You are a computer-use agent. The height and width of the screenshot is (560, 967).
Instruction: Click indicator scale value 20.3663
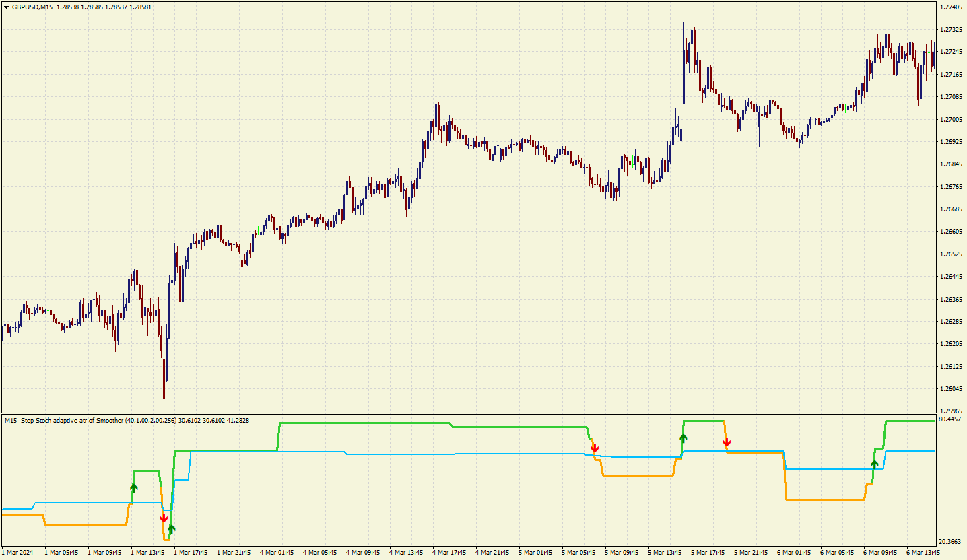(951, 541)
